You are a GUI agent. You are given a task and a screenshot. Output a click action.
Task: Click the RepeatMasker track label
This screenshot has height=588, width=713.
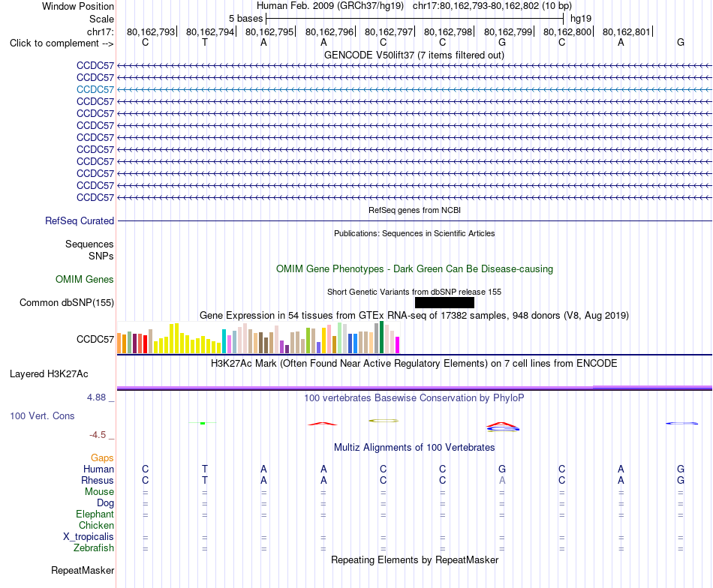(83, 570)
